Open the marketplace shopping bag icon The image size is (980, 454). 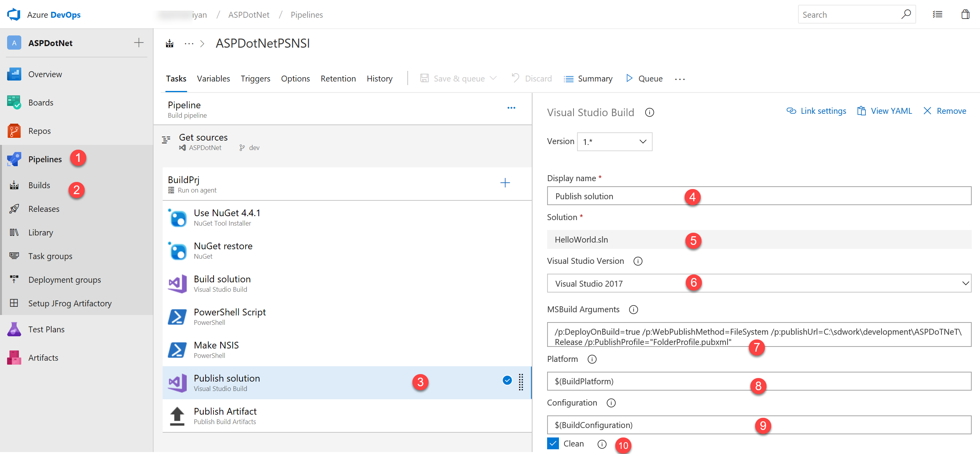pos(965,15)
